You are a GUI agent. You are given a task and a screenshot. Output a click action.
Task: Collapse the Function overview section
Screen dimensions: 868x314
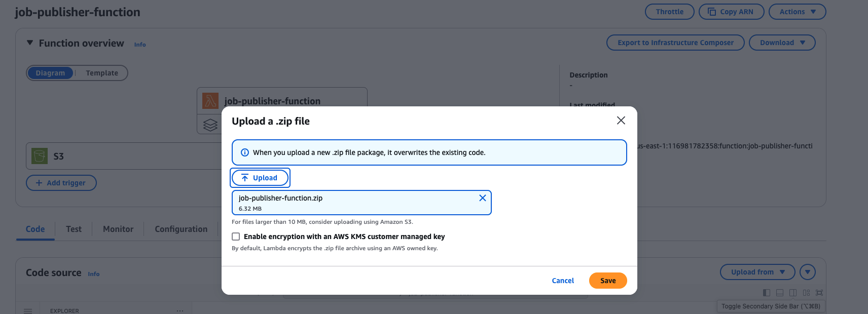(x=30, y=43)
